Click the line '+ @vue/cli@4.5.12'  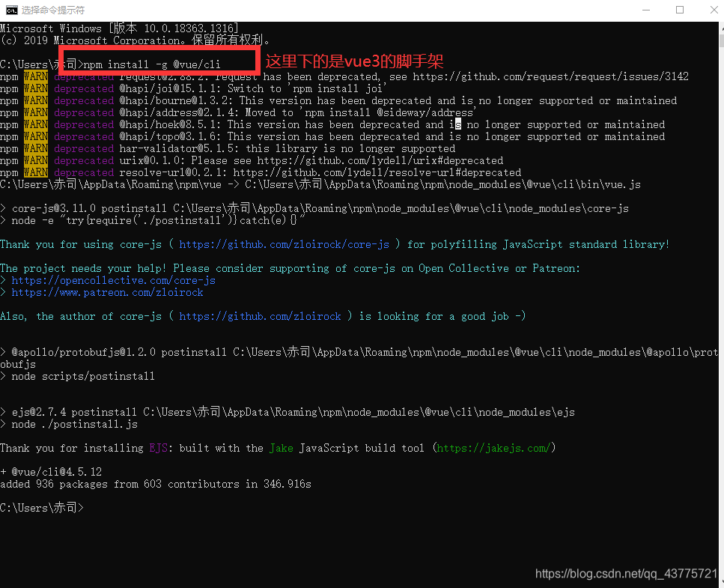(x=51, y=472)
